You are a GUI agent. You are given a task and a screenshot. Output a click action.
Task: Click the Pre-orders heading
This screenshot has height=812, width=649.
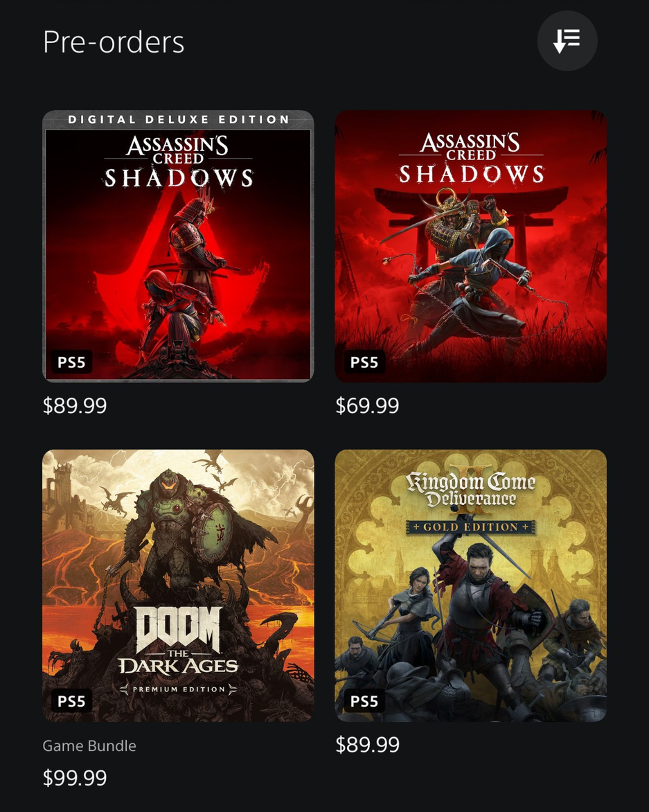tap(114, 42)
